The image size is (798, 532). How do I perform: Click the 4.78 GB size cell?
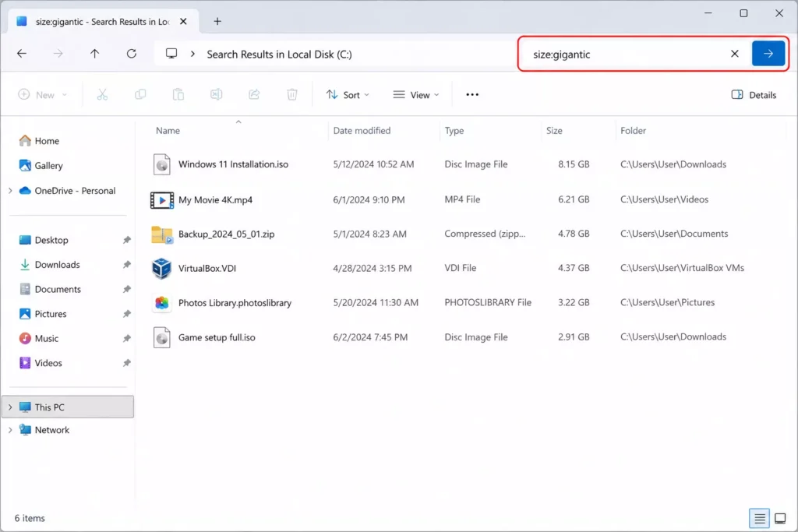[574, 234]
